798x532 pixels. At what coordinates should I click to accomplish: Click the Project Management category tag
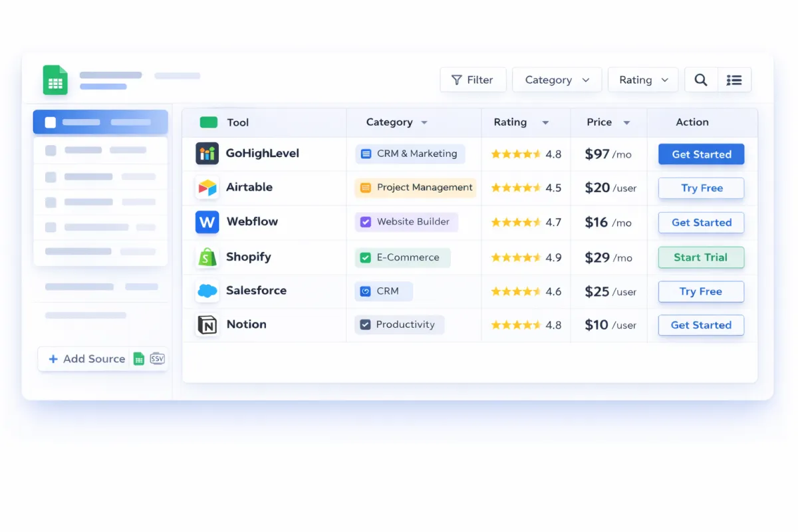coord(416,188)
